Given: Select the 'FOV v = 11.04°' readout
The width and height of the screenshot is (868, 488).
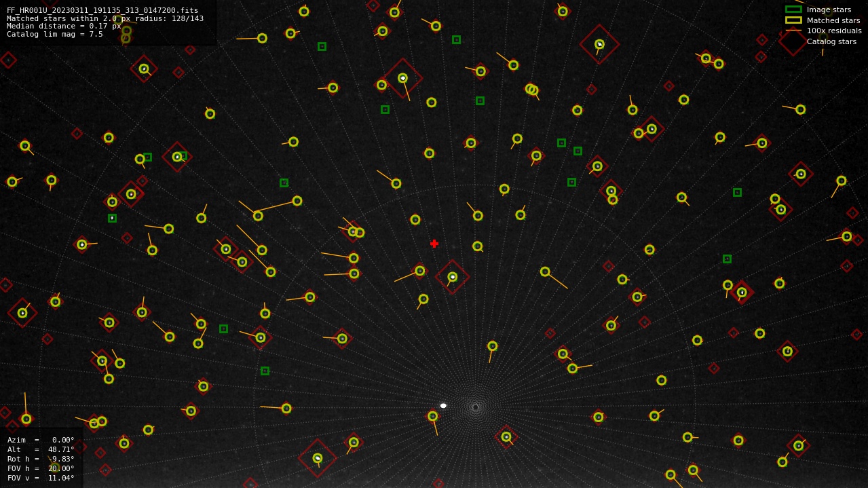Looking at the screenshot, I should pyautogui.click(x=41, y=478).
